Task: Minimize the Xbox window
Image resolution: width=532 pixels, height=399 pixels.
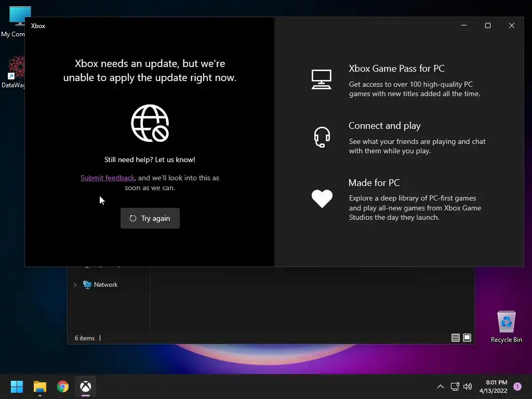Action: pos(464,25)
